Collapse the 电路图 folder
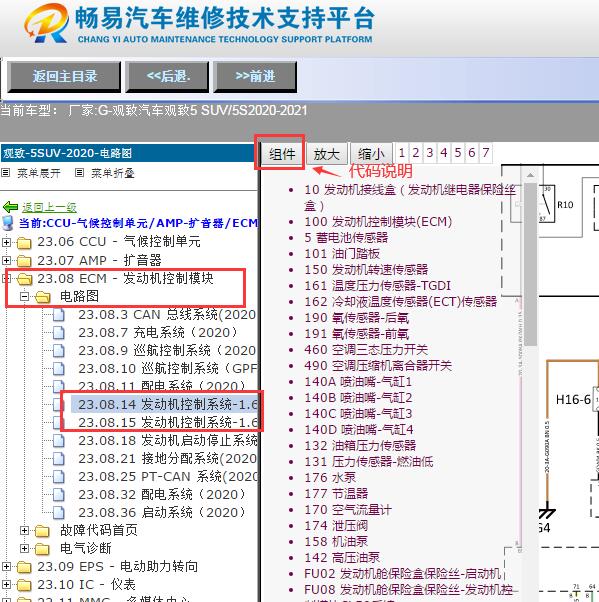 pos(25,296)
